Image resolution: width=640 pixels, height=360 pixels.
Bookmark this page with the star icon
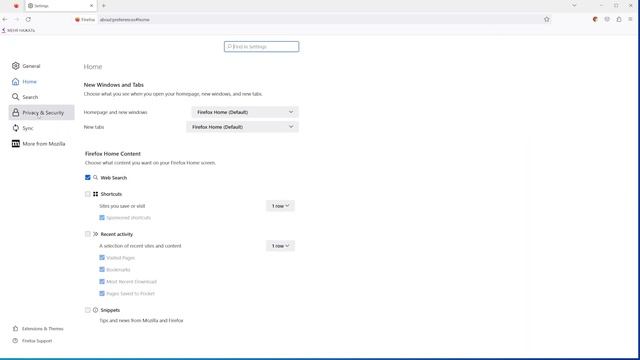coord(547,19)
